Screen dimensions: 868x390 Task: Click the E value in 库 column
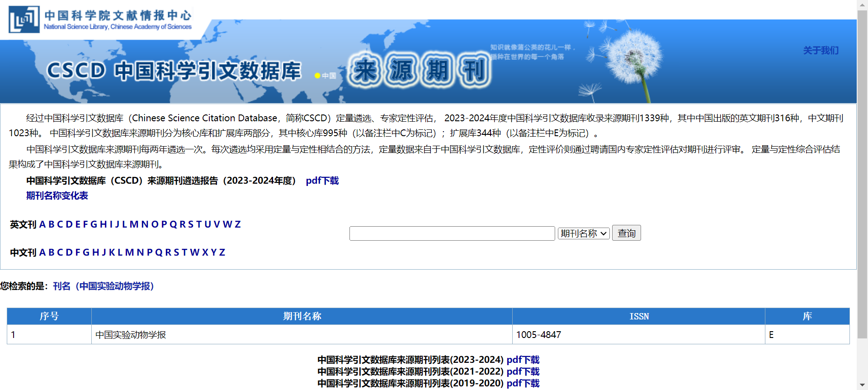(807, 335)
